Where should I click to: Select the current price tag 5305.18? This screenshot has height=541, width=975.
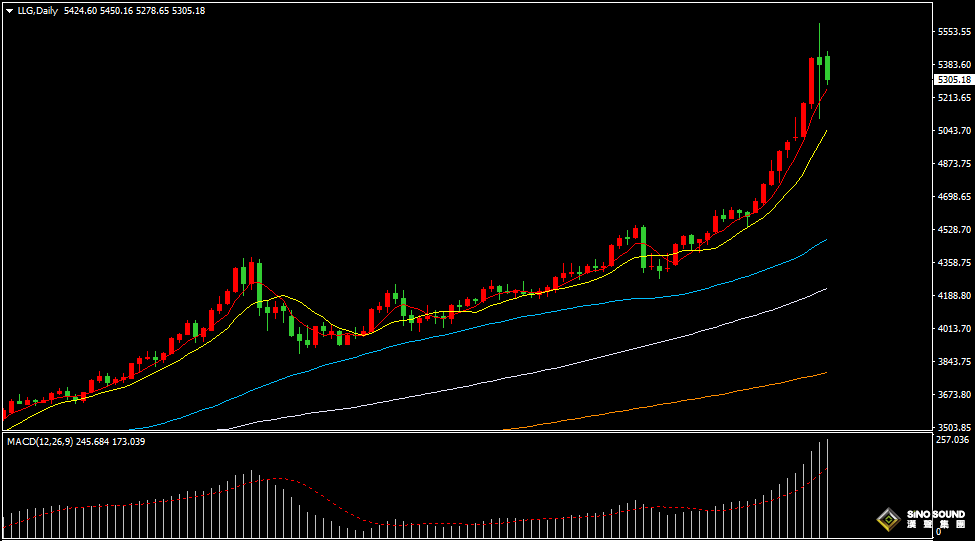954,80
